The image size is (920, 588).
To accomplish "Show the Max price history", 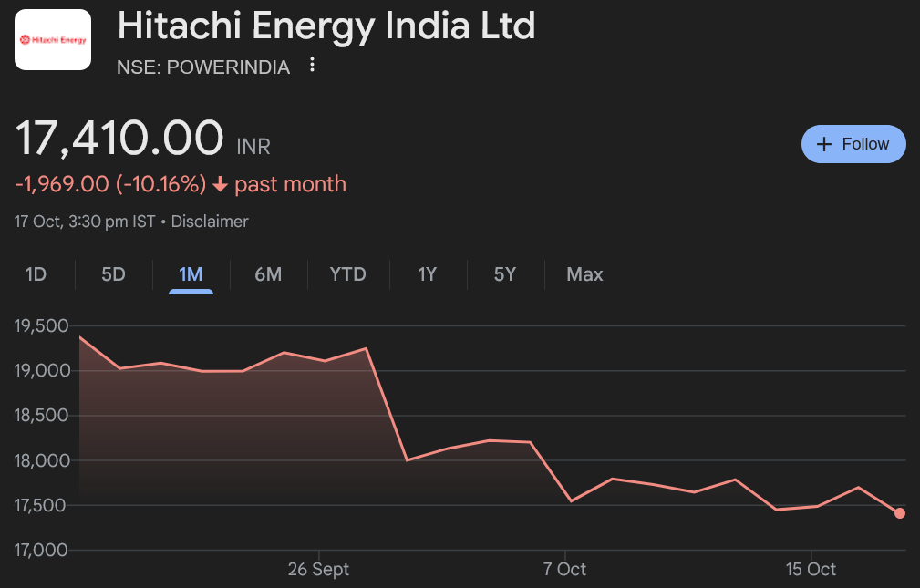I will coord(584,274).
